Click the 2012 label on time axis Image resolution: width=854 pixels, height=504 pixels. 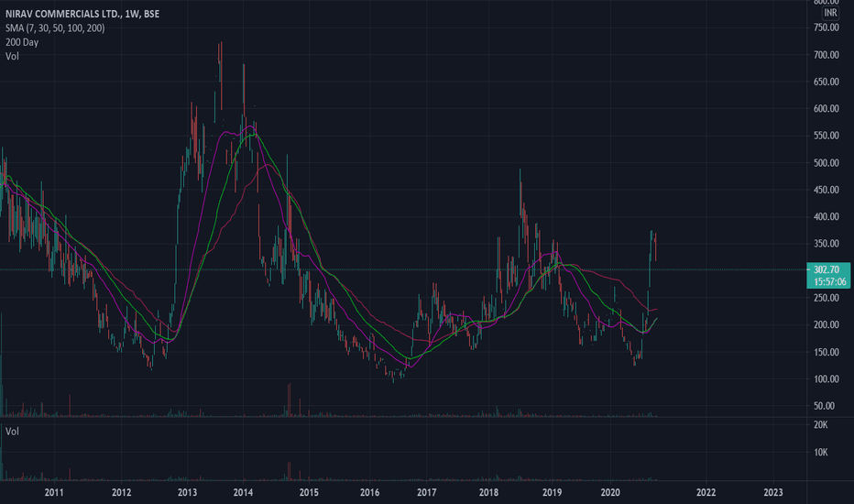[x=122, y=493]
